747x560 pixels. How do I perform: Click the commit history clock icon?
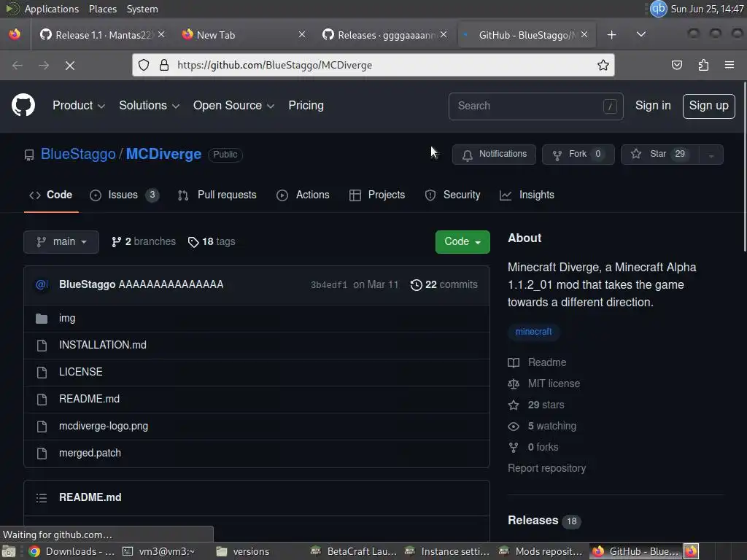(416, 285)
